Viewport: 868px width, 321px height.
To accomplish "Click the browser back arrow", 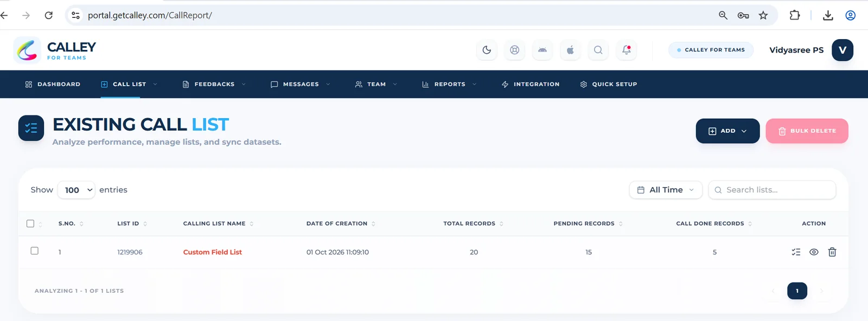I will coord(4,15).
